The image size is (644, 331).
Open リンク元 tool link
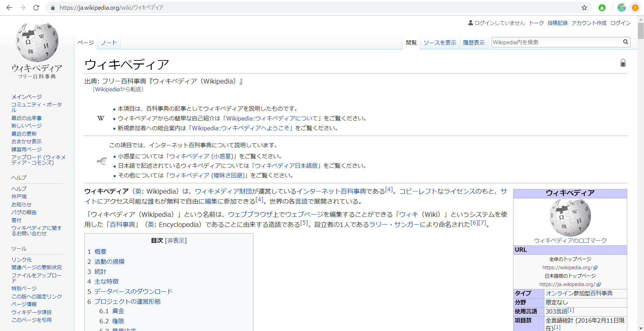click(x=21, y=259)
